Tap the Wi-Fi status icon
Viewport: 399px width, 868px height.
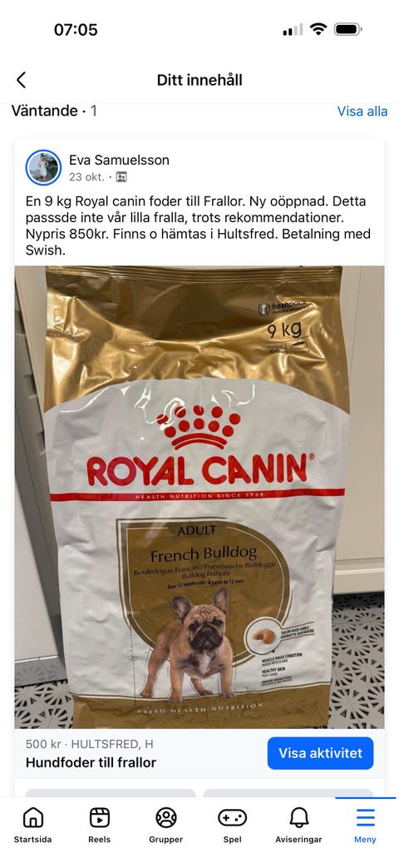[x=318, y=29]
